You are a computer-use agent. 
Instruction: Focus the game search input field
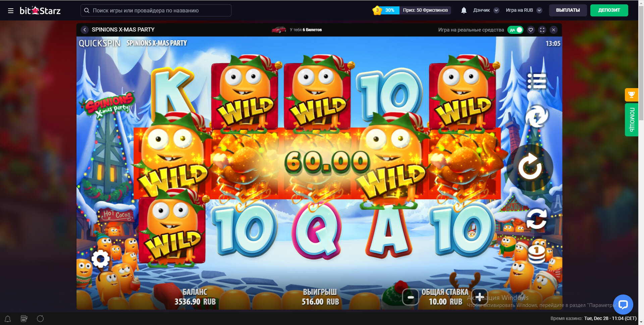click(156, 10)
